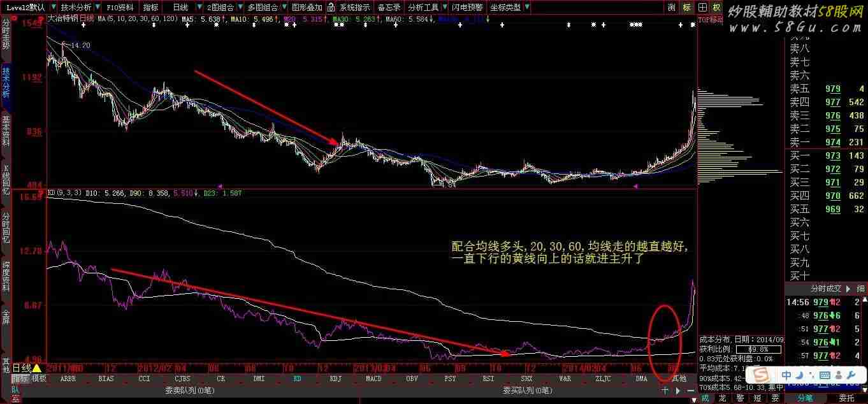Expand the 坐标类型 dropdown arrow
The height and width of the screenshot is (404, 868).
coord(526,8)
